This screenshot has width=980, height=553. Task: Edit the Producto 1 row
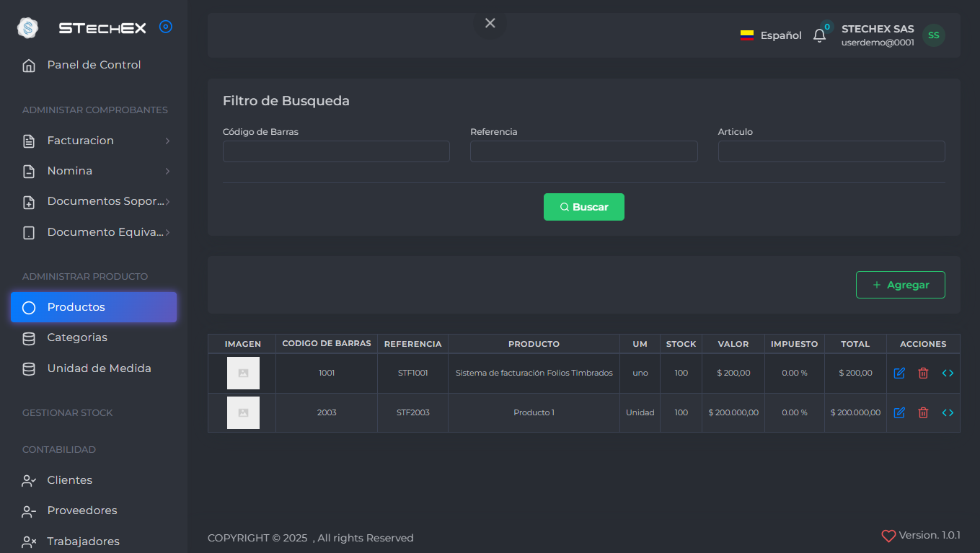(899, 413)
